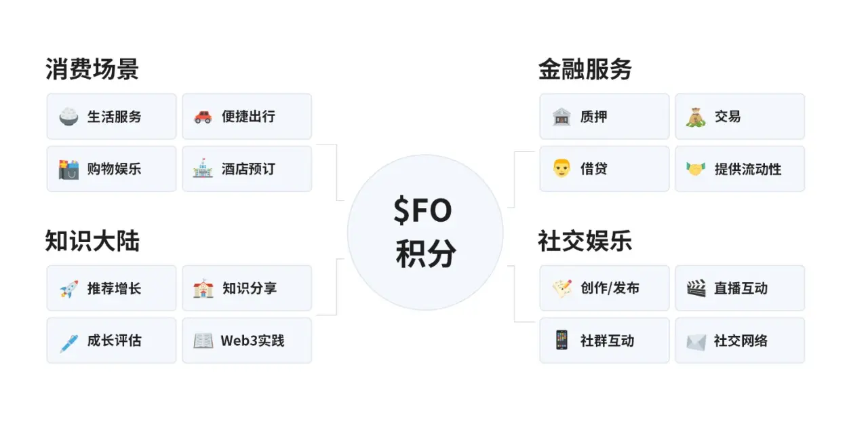Screen dimensions: 868x426
Task: Click the red car icon for 便捷出行
Action: tap(203, 117)
